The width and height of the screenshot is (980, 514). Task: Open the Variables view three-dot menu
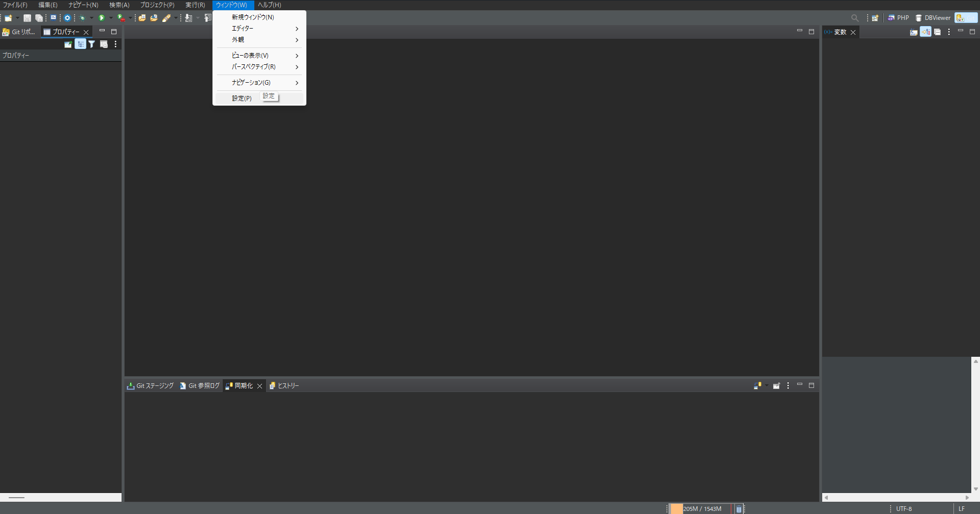click(949, 32)
